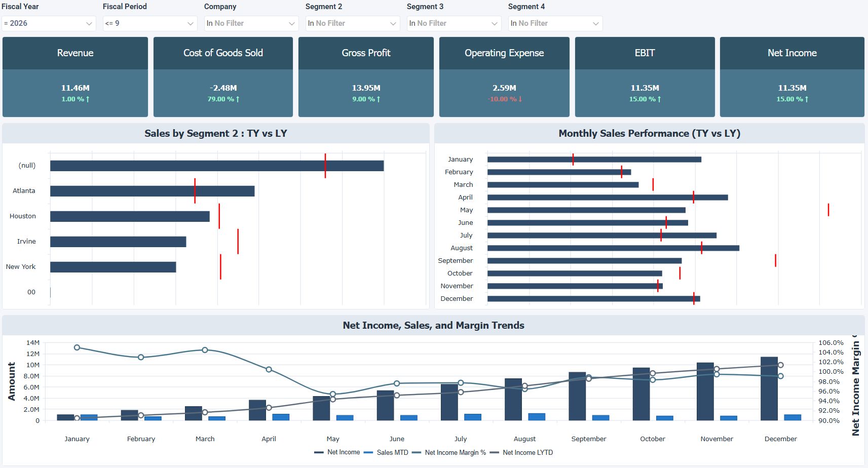This screenshot has height=468, width=868.
Task: Select the Cost of Goods Sold card
Action: [223, 77]
